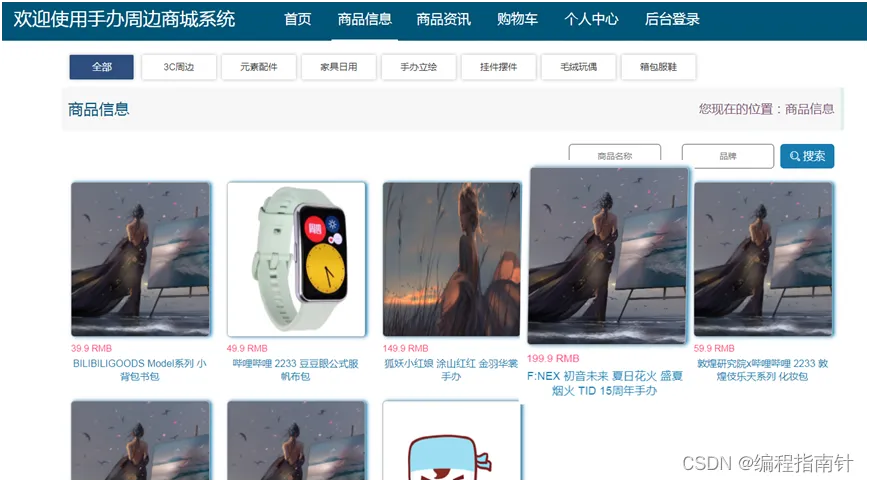Go to 商品资讯 in the top nav

[x=443, y=19]
